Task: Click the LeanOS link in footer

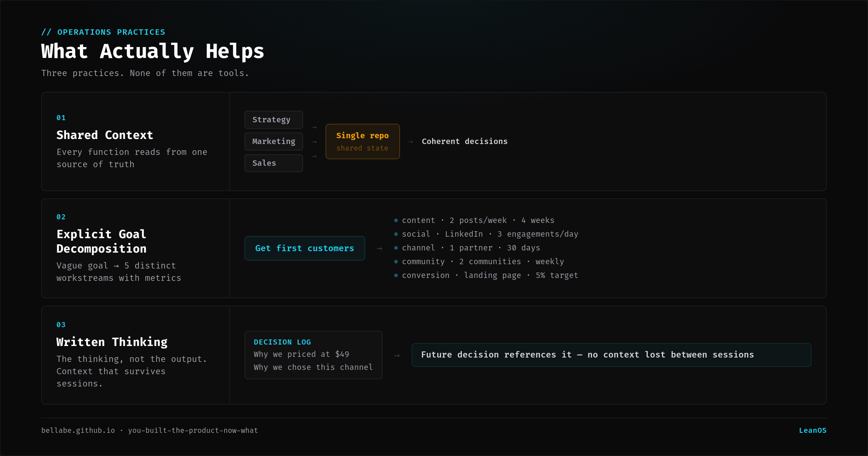Action: point(812,430)
